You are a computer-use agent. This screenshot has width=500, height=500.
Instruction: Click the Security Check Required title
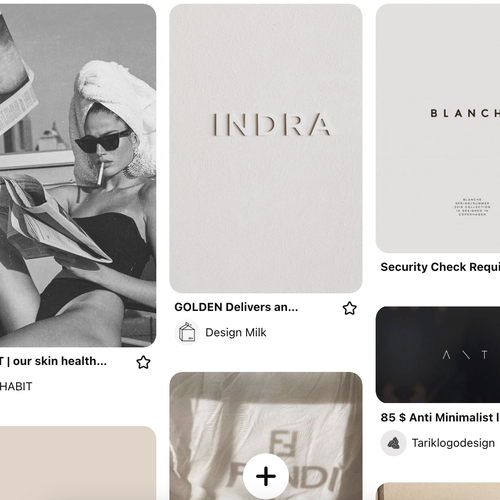click(x=440, y=267)
